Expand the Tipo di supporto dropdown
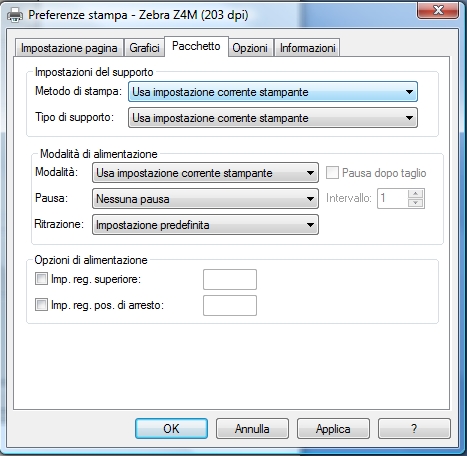467x456 pixels. pos(273,118)
